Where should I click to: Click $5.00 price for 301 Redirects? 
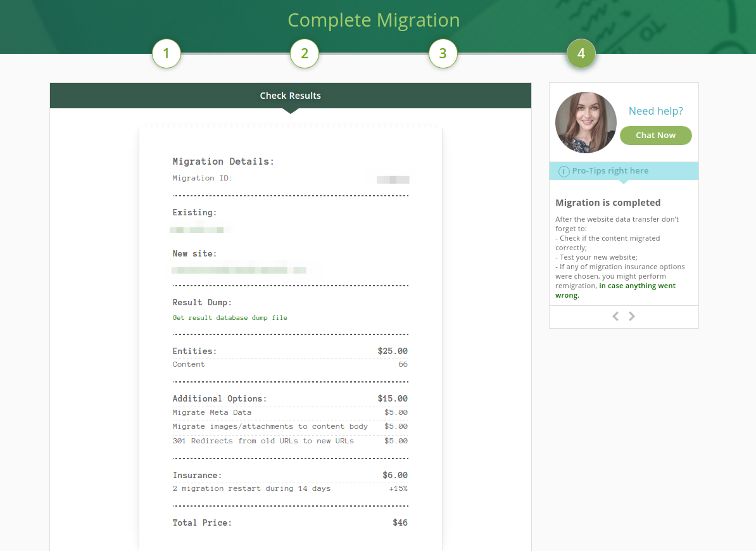[396, 441]
